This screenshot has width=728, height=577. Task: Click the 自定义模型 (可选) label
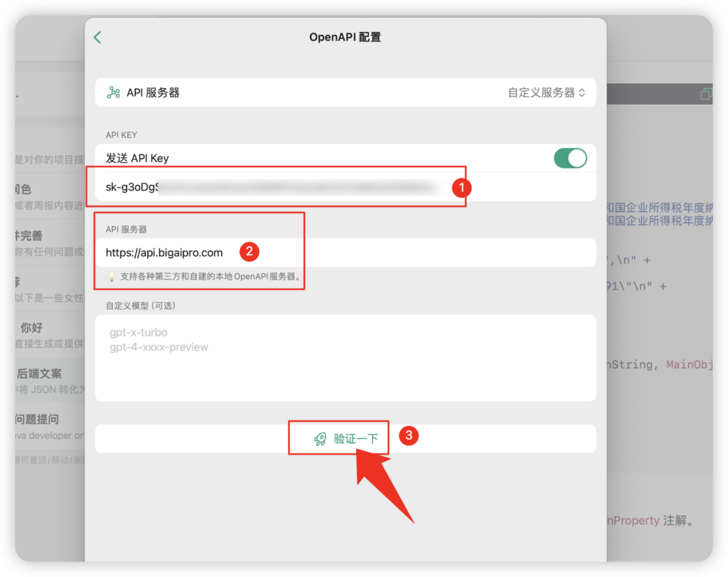pyautogui.click(x=141, y=306)
